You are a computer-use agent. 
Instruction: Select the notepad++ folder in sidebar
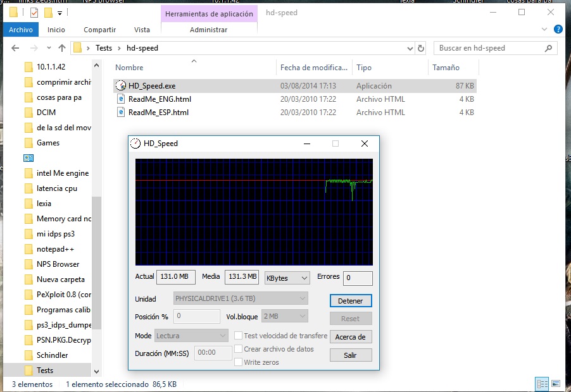click(x=55, y=249)
